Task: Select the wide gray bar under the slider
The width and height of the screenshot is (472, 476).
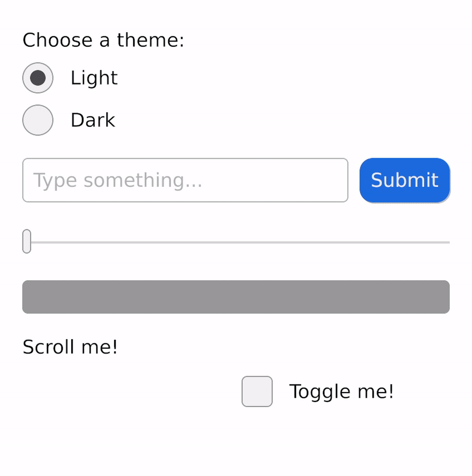Action: tap(236, 297)
